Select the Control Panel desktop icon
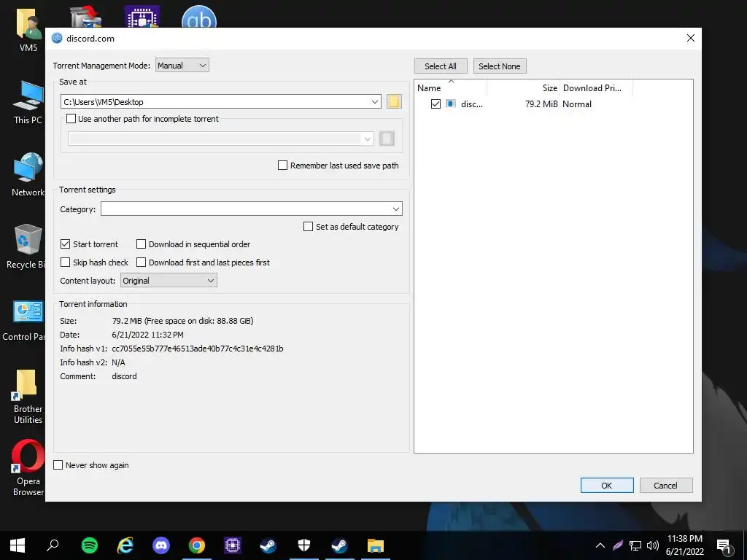This screenshot has height=560, width=747. [x=24, y=320]
